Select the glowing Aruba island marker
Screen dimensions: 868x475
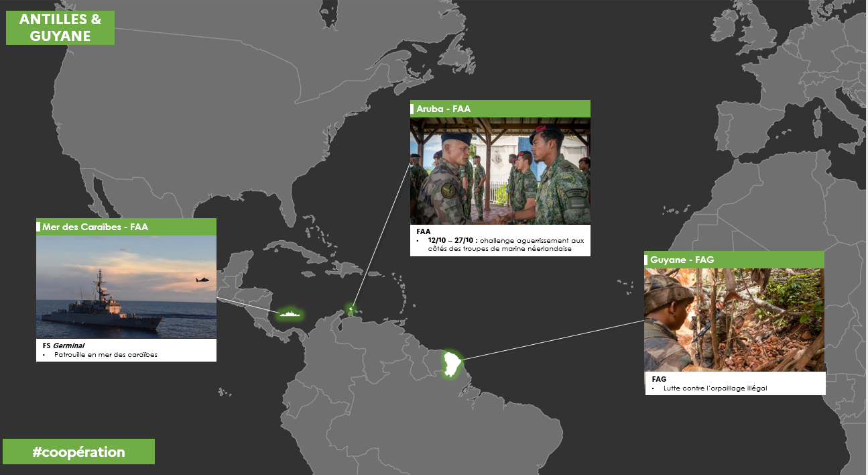[x=352, y=309]
